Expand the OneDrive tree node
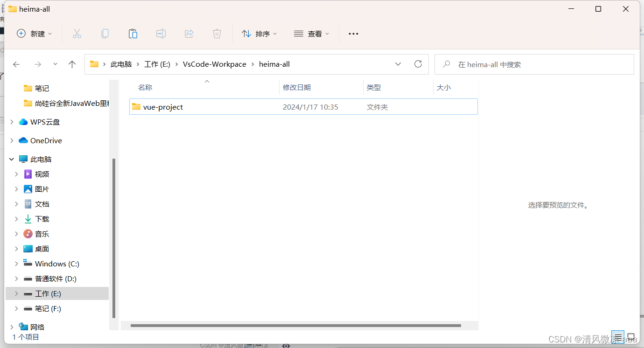644x348 pixels. point(12,140)
